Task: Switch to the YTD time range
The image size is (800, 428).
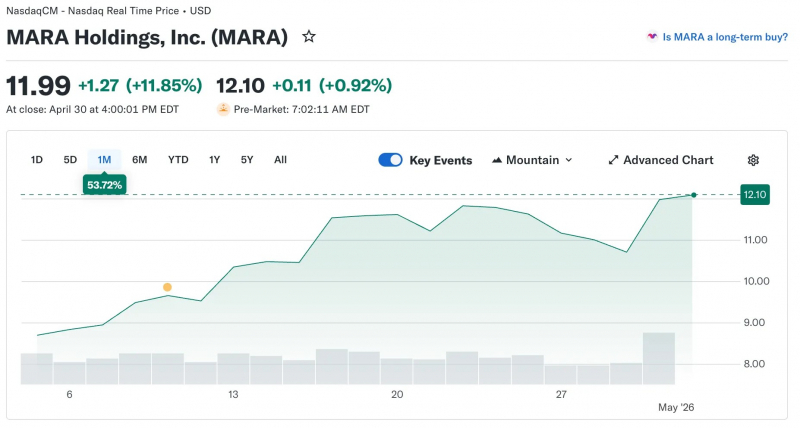Action: [178, 160]
